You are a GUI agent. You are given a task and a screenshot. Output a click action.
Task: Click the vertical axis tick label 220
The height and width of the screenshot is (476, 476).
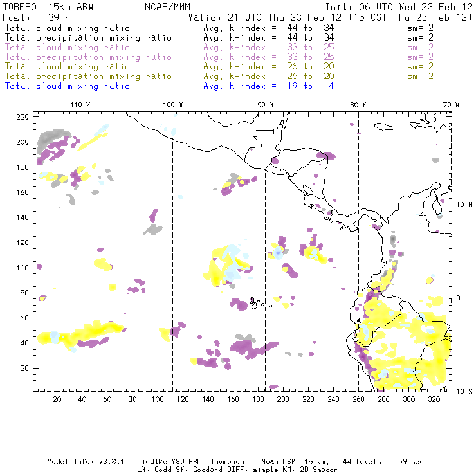[x=22, y=117]
